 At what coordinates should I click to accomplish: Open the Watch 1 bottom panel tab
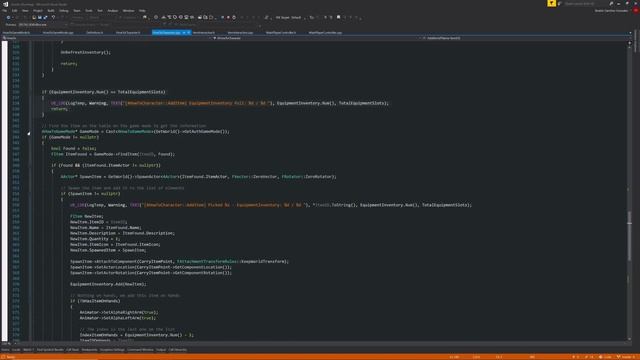click(28, 350)
